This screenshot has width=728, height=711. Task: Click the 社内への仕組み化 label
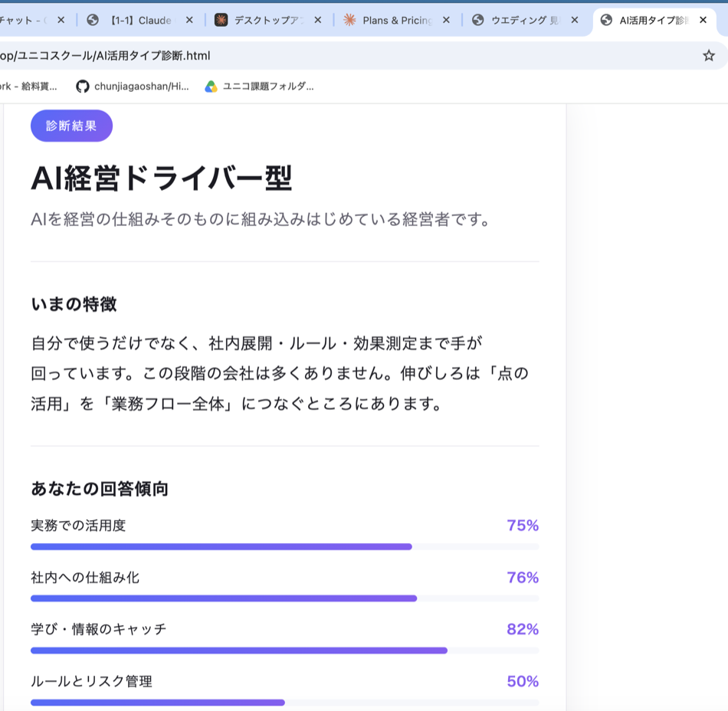(85, 578)
